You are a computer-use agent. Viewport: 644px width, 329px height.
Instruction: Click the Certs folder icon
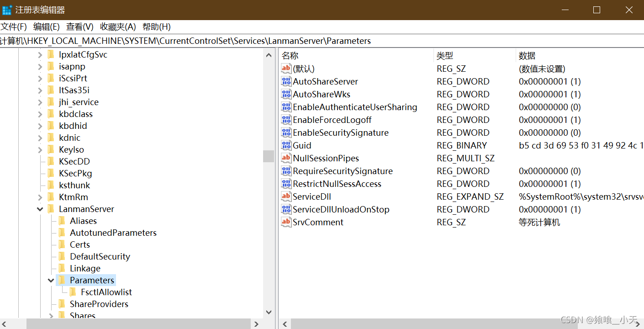point(62,244)
